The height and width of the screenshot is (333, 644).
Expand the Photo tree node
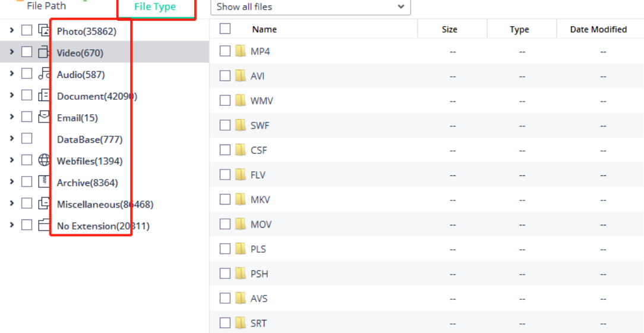[x=11, y=30]
